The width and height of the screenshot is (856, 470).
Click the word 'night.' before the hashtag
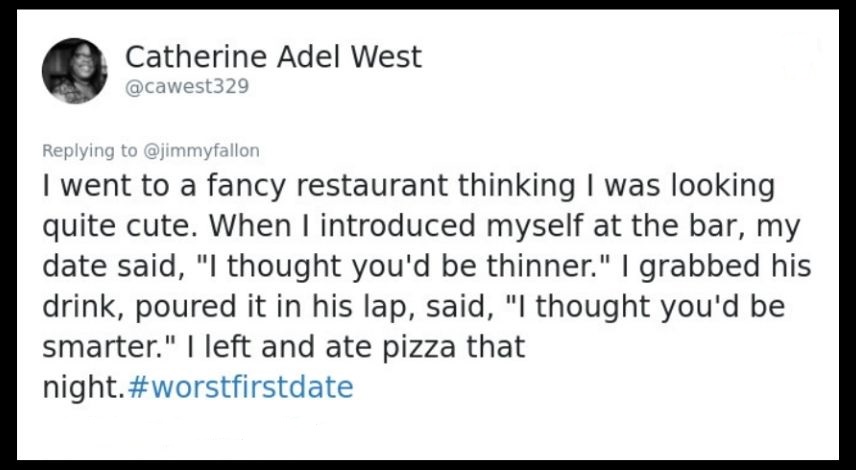point(84,387)
